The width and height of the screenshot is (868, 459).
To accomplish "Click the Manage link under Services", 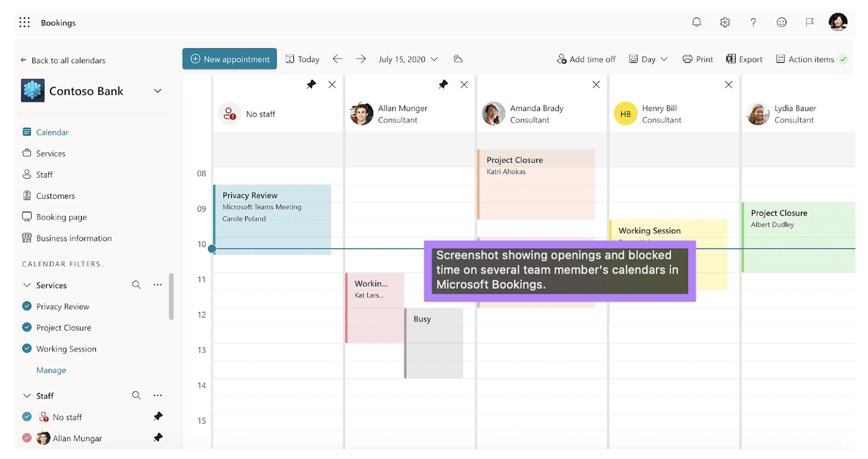I will (x=51, y=370).
